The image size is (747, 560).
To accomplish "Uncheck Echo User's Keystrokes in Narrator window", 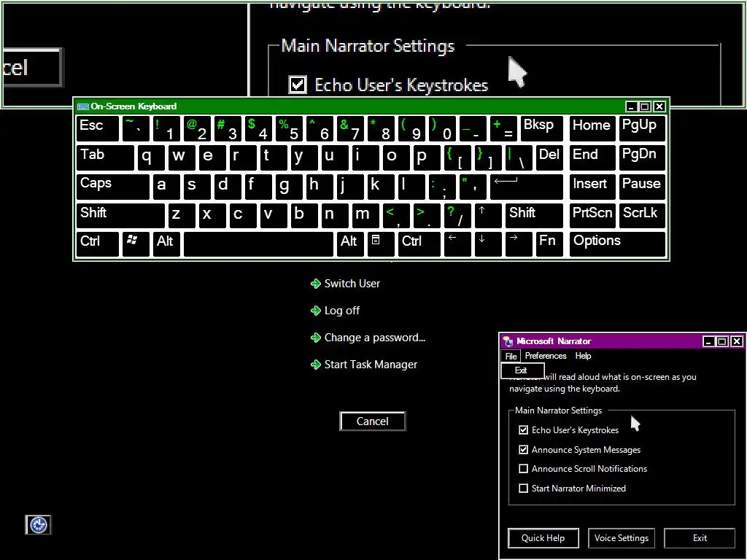I will pos(524,430).
